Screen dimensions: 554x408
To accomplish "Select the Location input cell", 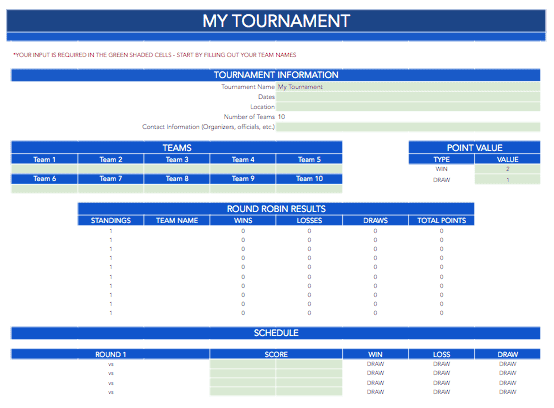I will point(408,107).
